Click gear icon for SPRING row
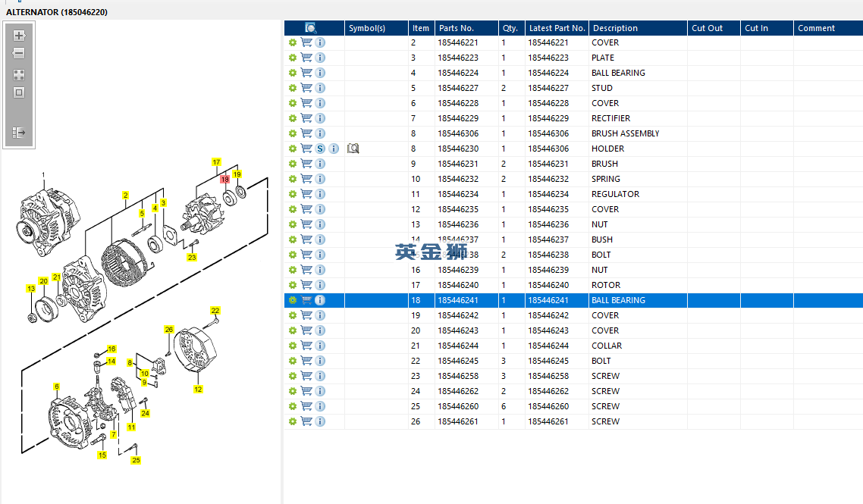863x504 pixels. (293, 179)
